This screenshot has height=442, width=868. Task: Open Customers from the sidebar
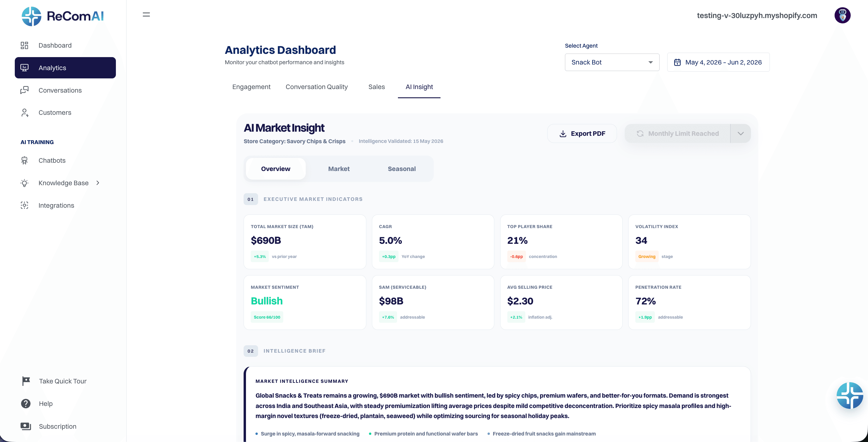[65, 113]
